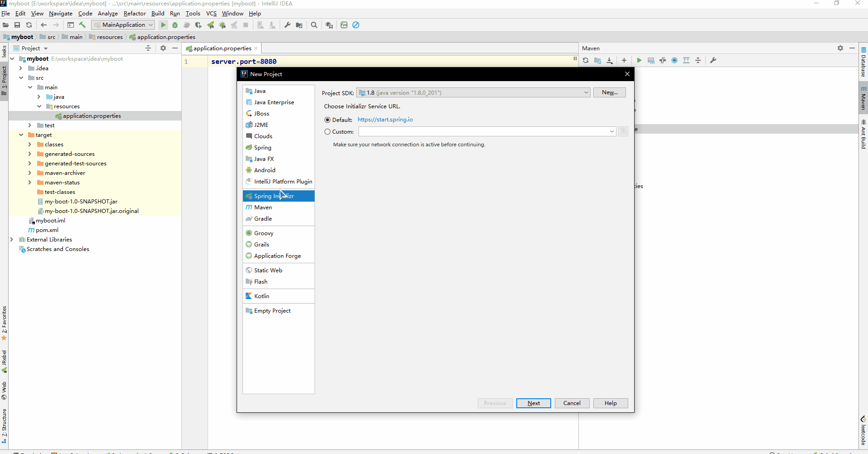Select my-boot-1.0-SNAPSHOT.jar.original in project tree
This screenshot has height=454, width=868.
click(92, 211)
